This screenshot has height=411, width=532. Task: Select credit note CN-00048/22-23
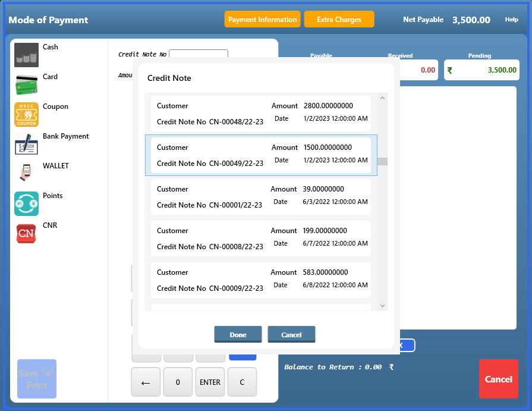click(x=261, y=114)
